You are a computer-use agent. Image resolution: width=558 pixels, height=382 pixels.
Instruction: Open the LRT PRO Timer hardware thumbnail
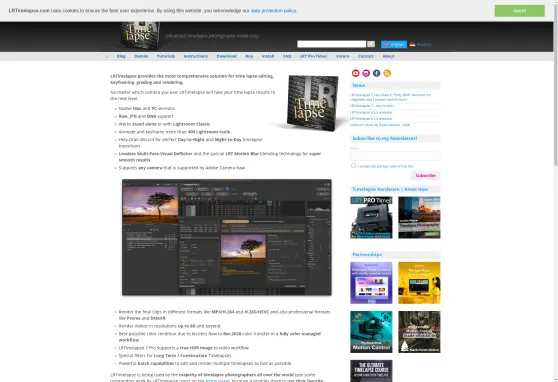(x=371, y=217)
